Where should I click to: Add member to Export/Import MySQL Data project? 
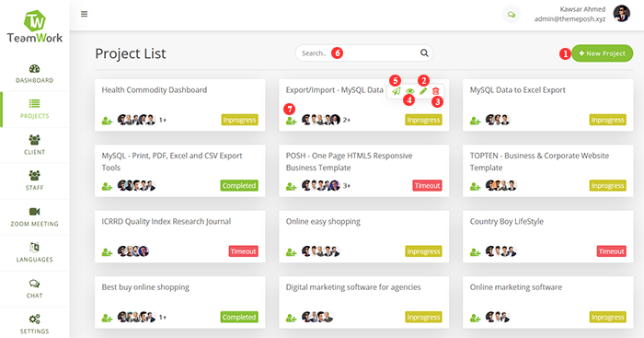click(x=292, y=121)
